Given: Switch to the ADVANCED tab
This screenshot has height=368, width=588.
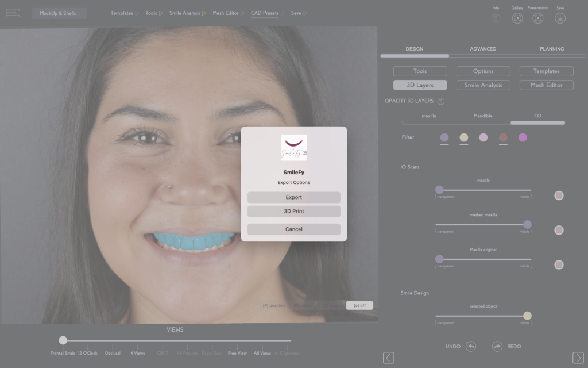Looking at the screenshot, I should 483,49.
